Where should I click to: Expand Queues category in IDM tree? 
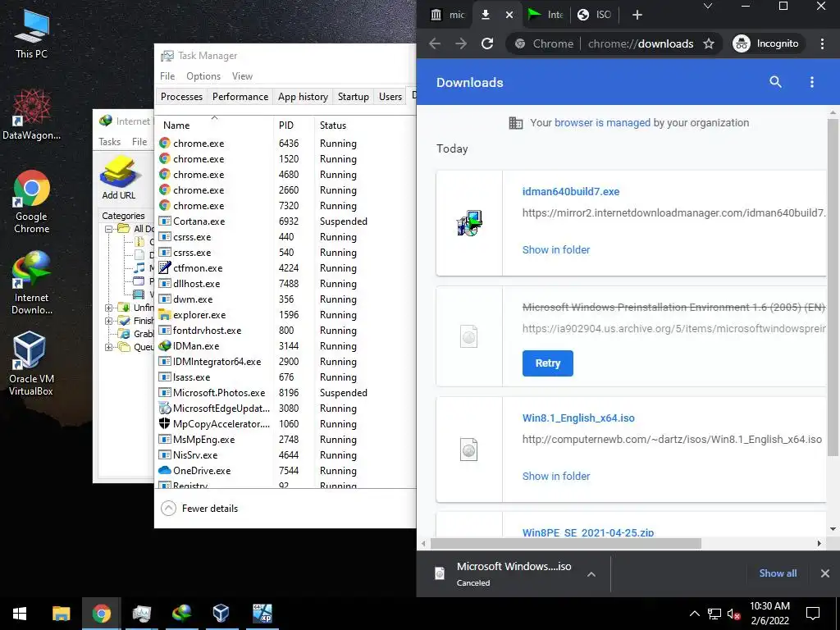pos(109,347)
